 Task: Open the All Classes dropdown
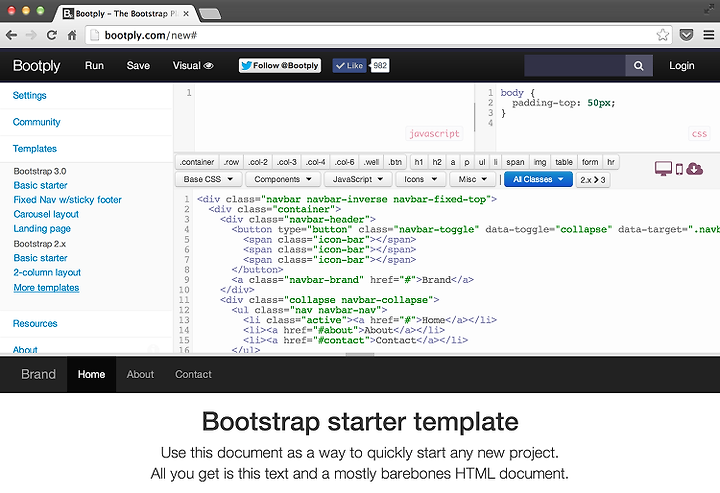(538, 179)
